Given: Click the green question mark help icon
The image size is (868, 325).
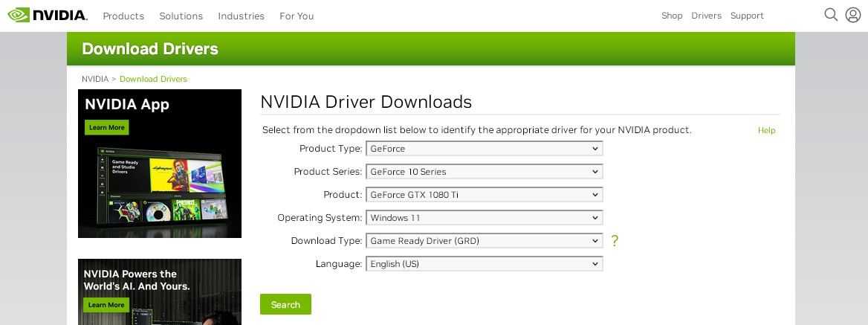Looking at the screenshot, I should coord(615,241).
